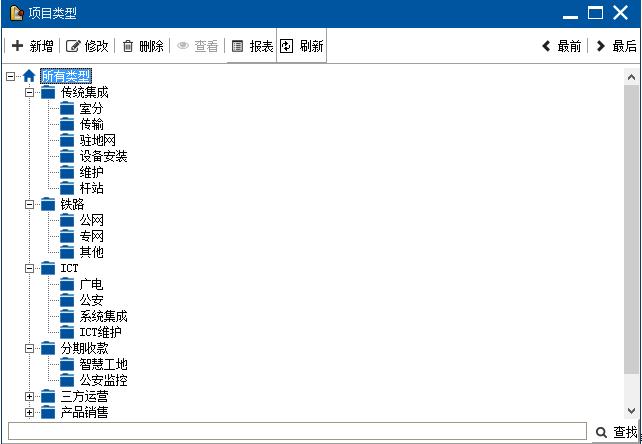This screenshot has width=642, height=444.
Task: Click the scrollbar down arrow
Action: point(632,411)
